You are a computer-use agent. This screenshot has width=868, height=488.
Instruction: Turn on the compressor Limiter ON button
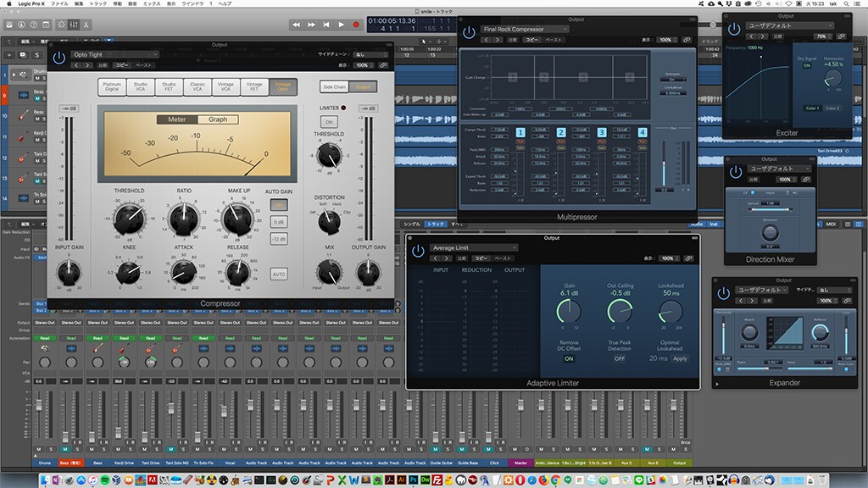click(329, 122)
